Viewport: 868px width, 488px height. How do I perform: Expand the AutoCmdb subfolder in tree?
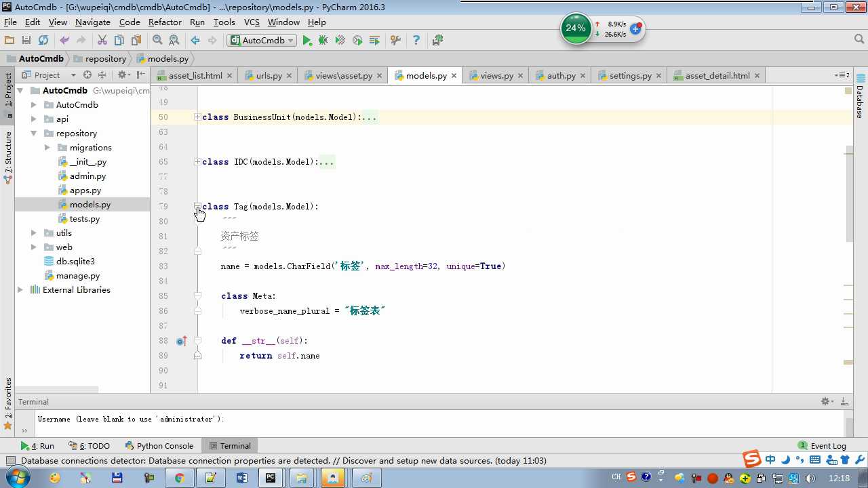(34, 104)
